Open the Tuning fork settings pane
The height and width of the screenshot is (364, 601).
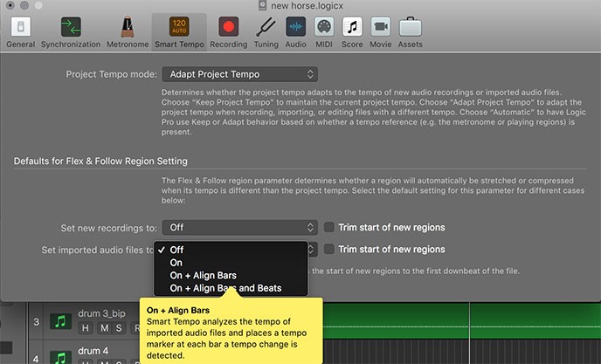[266, 32]
